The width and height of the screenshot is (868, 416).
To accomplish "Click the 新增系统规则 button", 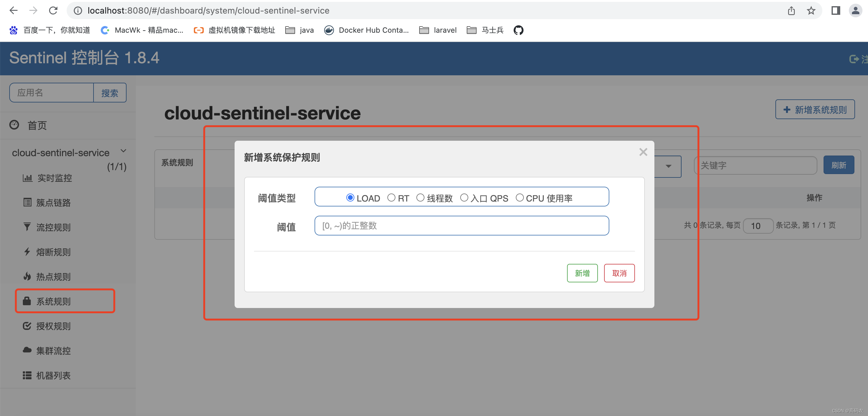I will click(815, 110).
